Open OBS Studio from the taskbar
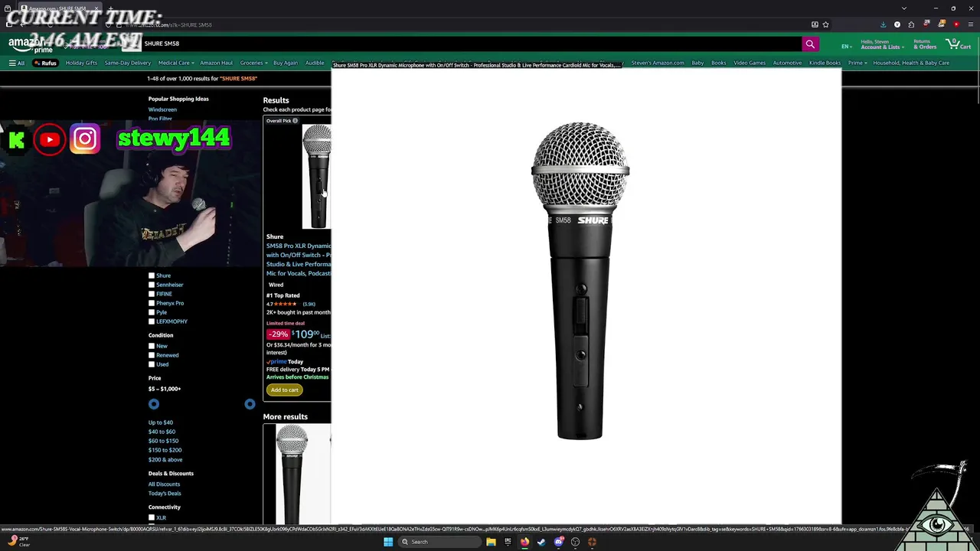 [x=575, y=542]
